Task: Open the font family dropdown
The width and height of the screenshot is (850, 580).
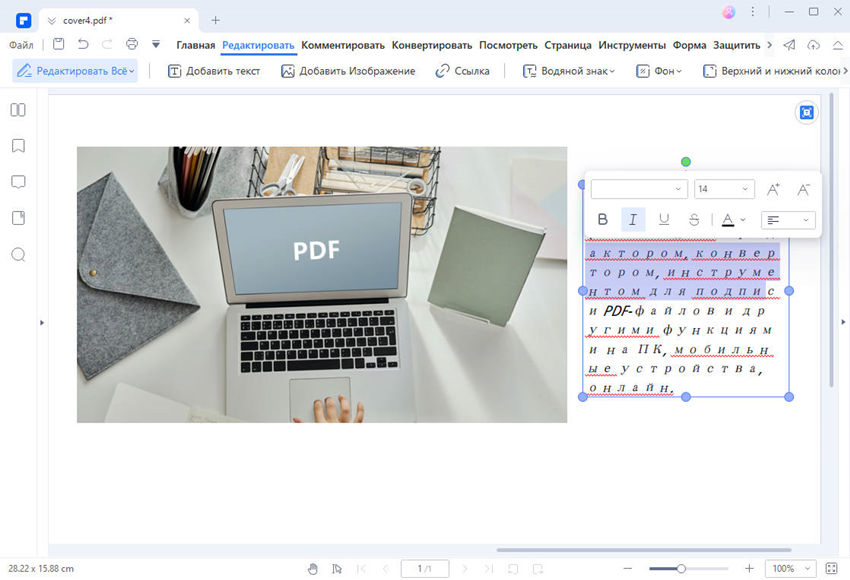Action: click(x=639, y=189)
